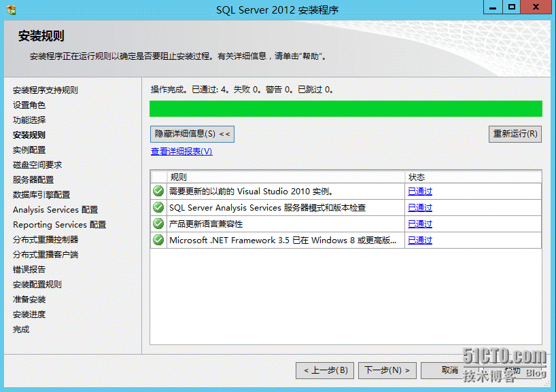Select Analysis Services 配置 step
This screenshot has width=556, height=392.
55,210
